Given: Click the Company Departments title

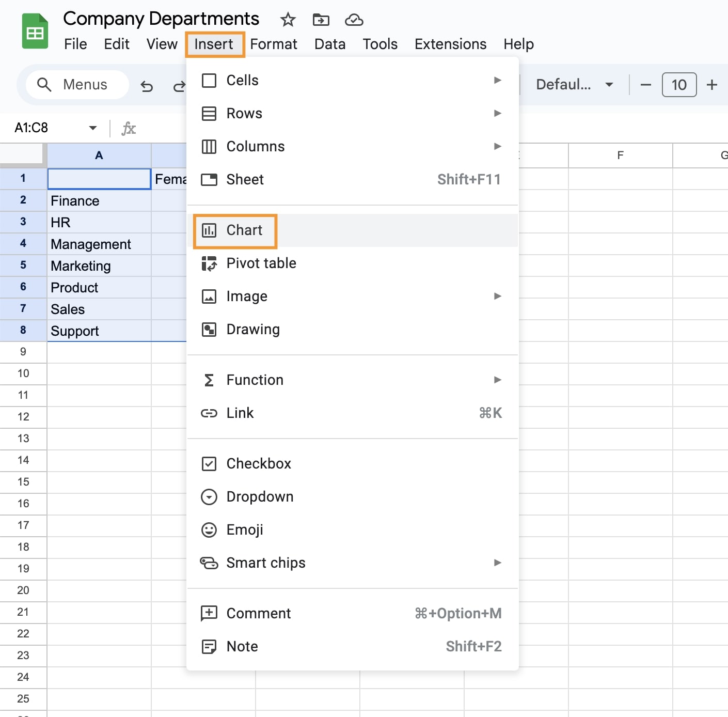Looking at the screenshot, I should [161, 19].
